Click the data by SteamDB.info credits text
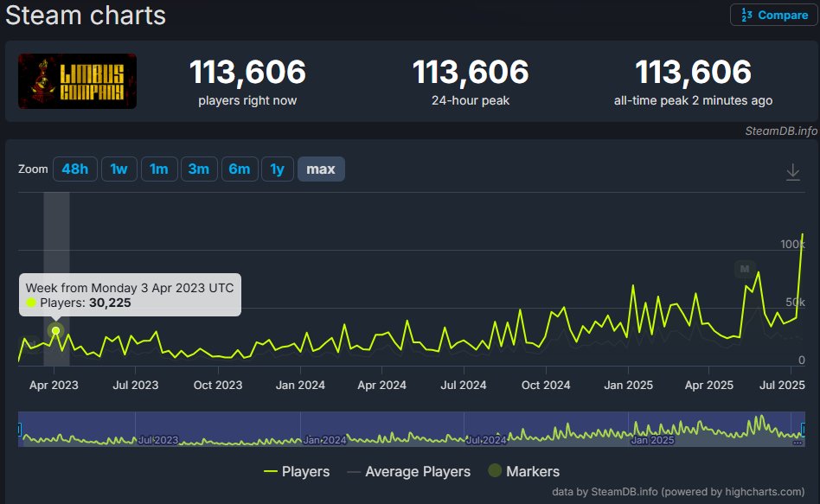This screenshot has width=820, height=504. (678, 492)
